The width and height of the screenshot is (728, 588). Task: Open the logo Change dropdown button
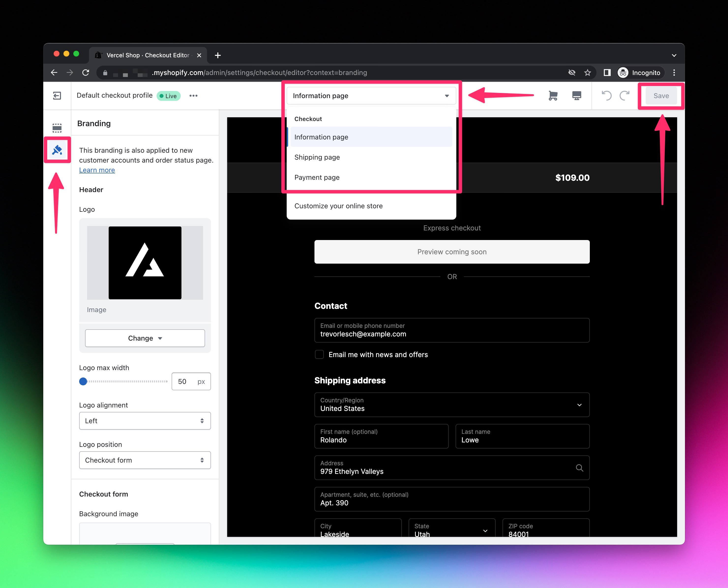(x=145, y=338)
